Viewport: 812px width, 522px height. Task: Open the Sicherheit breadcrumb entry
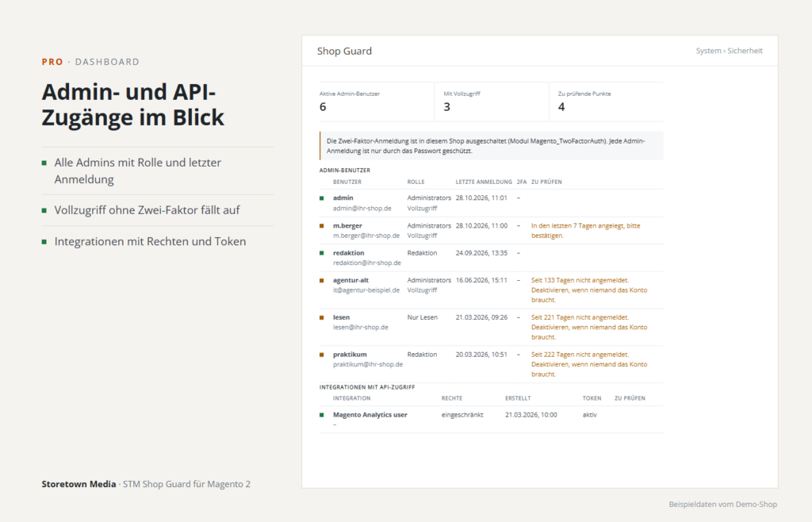click(x=745, y=51)
